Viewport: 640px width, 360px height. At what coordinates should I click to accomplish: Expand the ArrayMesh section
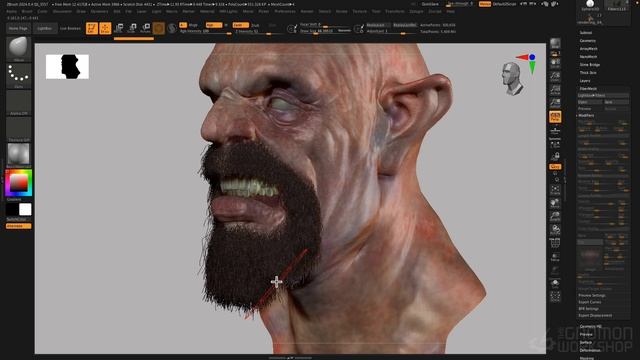click(589, 49)
